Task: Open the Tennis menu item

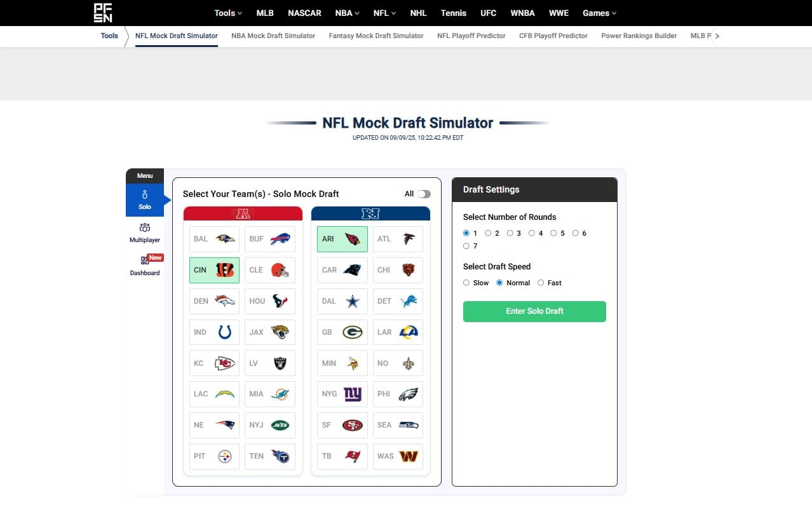Action: (x=453, y=13)
